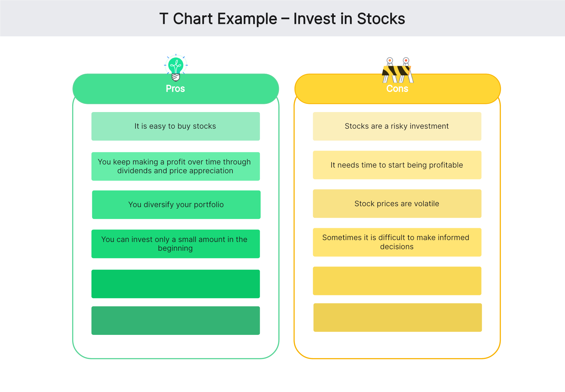This screenshot has width=565, height=392.
Task: Select the green Pros header label
Action: click(175, 89)
